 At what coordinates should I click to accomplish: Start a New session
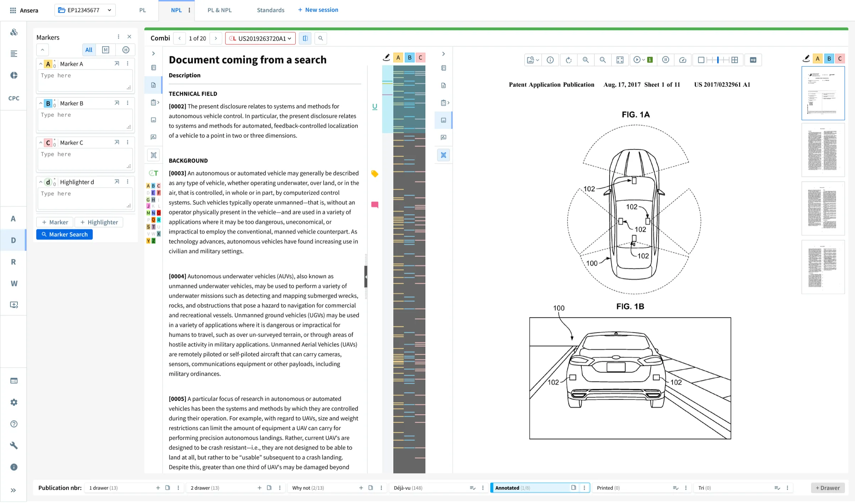click(x=318, y=10)
